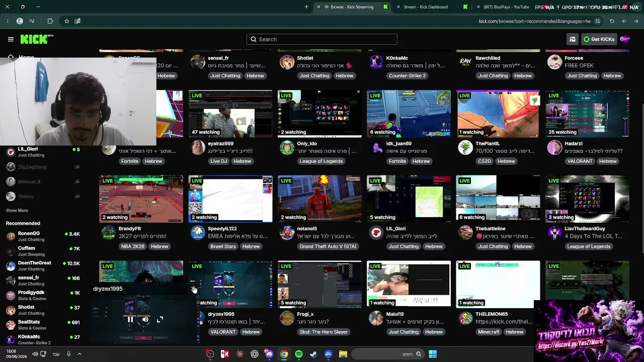
Task: Bookmark this page with the star icon
Action: click(x=66, y=21)
